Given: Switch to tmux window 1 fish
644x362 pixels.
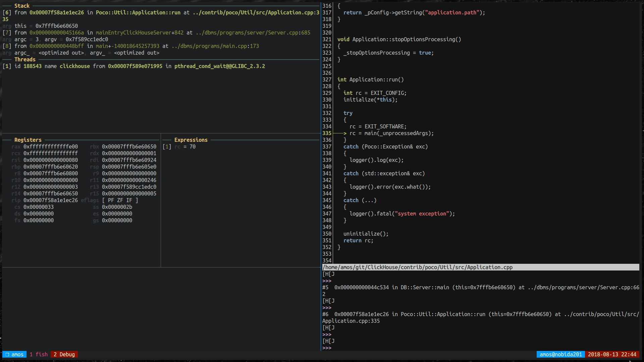Looking at the screenshot, I should coord(39,354).
